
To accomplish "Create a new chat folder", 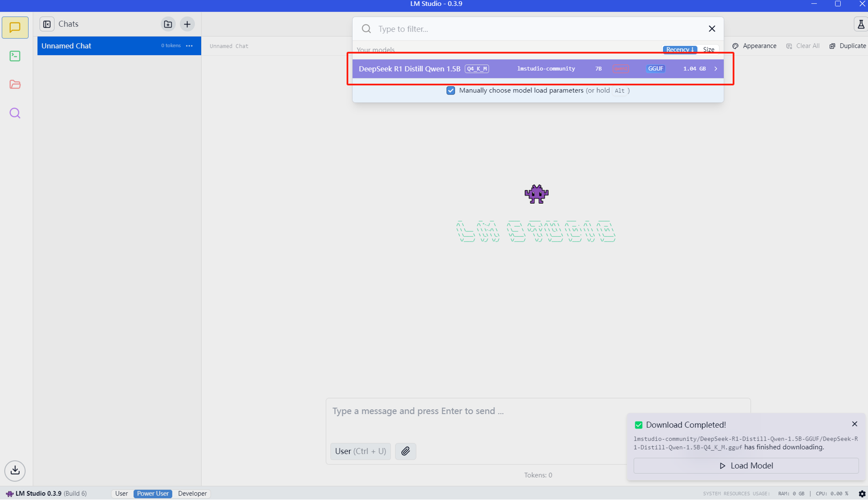I will (168, 24).
